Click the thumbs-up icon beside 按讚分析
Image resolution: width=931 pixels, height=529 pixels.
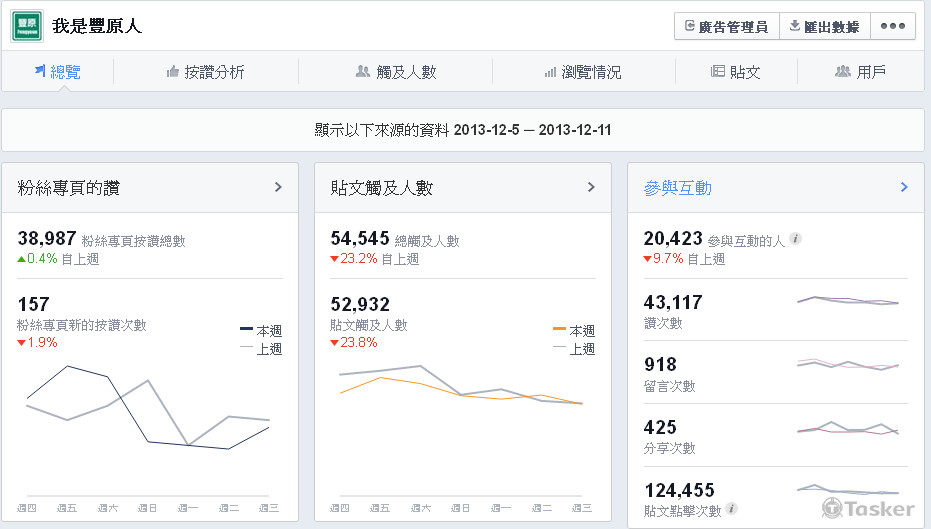[x=173, y=72]
